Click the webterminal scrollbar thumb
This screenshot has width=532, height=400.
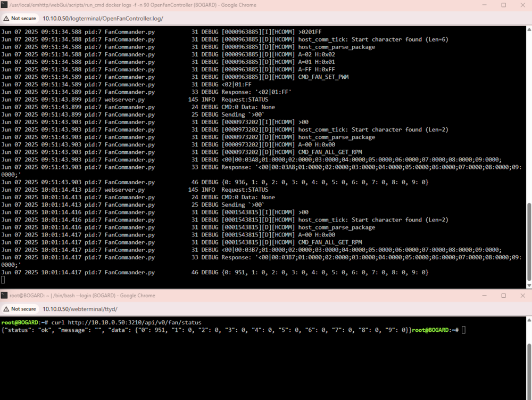pyautogui.click(x=529, y=371)
